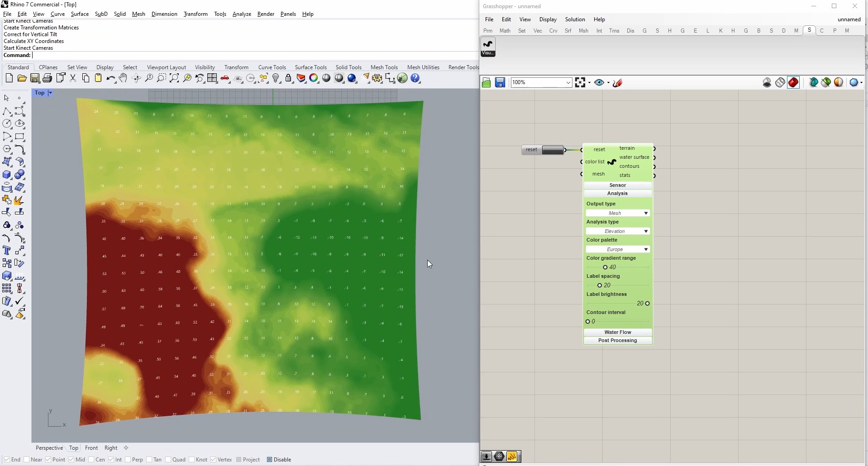
Task: Expand the preview eye dropdown arrow in Grasshopper
Action: tap(608, 83)
